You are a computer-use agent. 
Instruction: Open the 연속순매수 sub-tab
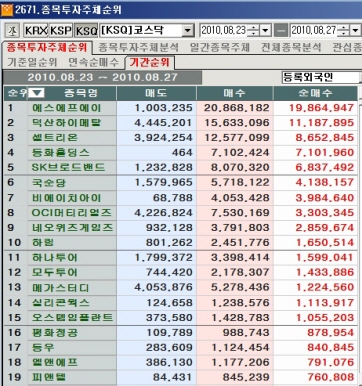coord(93,62)
